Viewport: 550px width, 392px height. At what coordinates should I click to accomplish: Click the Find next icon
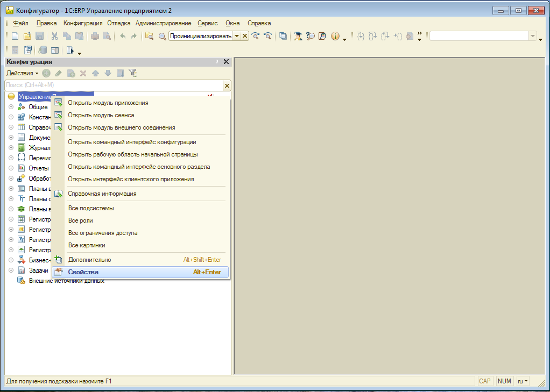(255, 36)
